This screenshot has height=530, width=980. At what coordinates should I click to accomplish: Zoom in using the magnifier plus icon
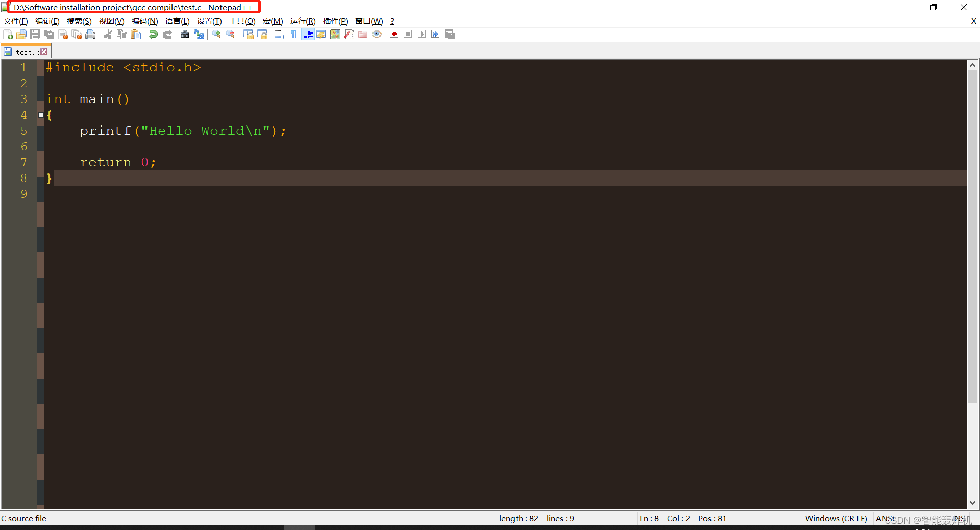[217, 34]
